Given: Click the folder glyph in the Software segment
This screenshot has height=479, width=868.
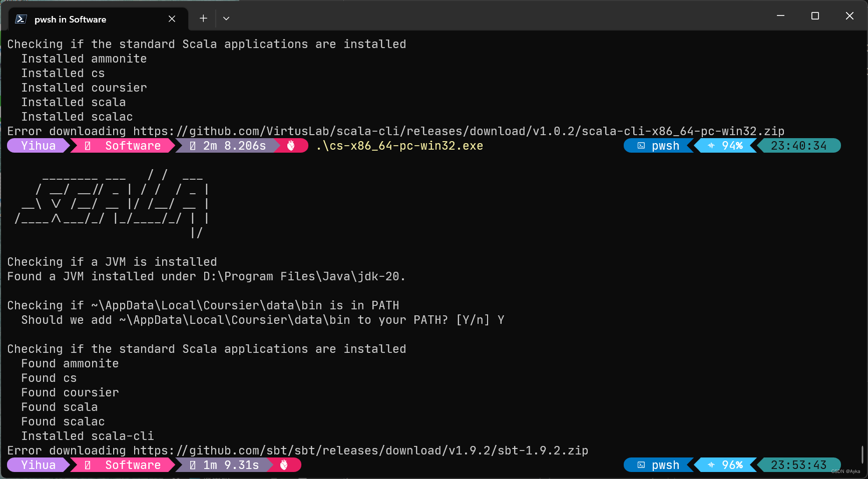Looking at the screenshot, I should (x=87, y=145).
